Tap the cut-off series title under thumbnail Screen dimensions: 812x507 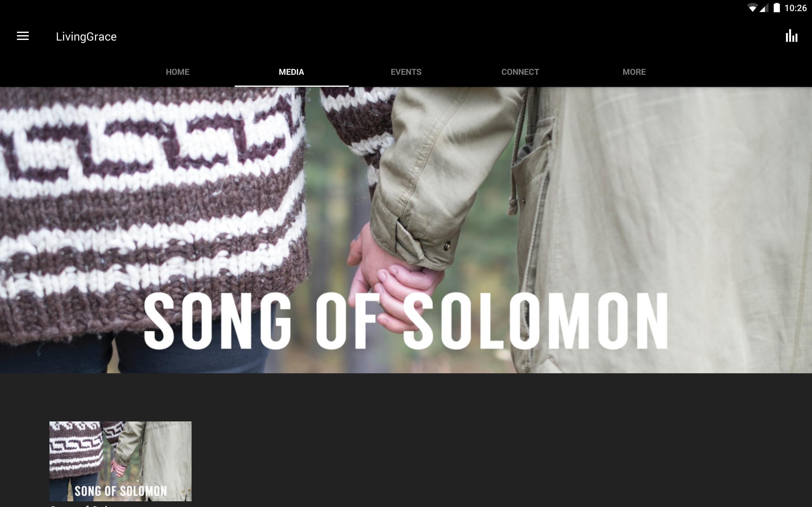click(81, 505)
